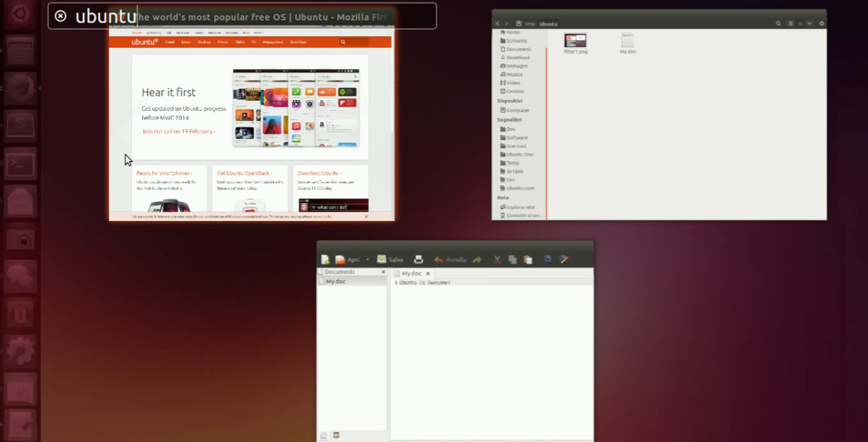The height and width of the screenshot is (442, 868).
Task: Follow the 'Download Ubuntu' link
Action: click(319, 173)
